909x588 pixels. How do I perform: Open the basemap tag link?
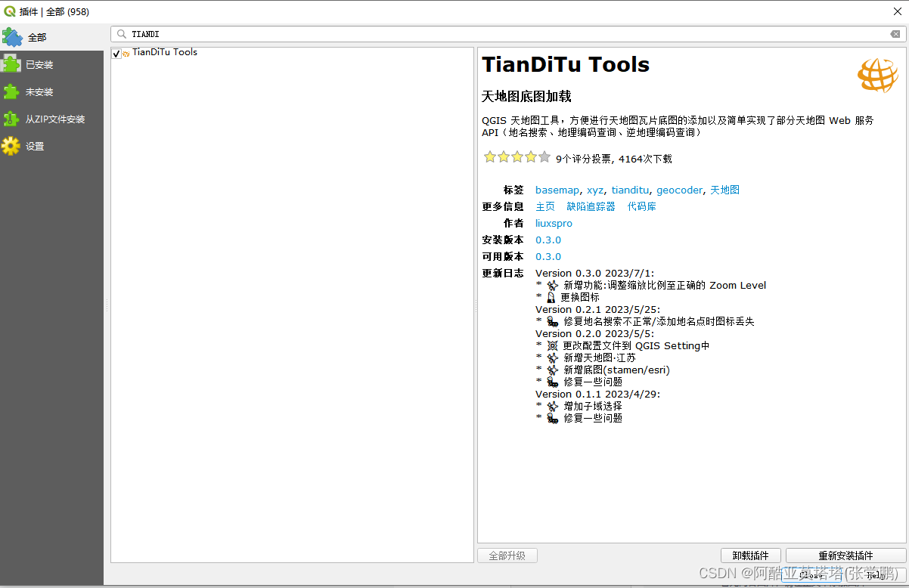point(557,190)
